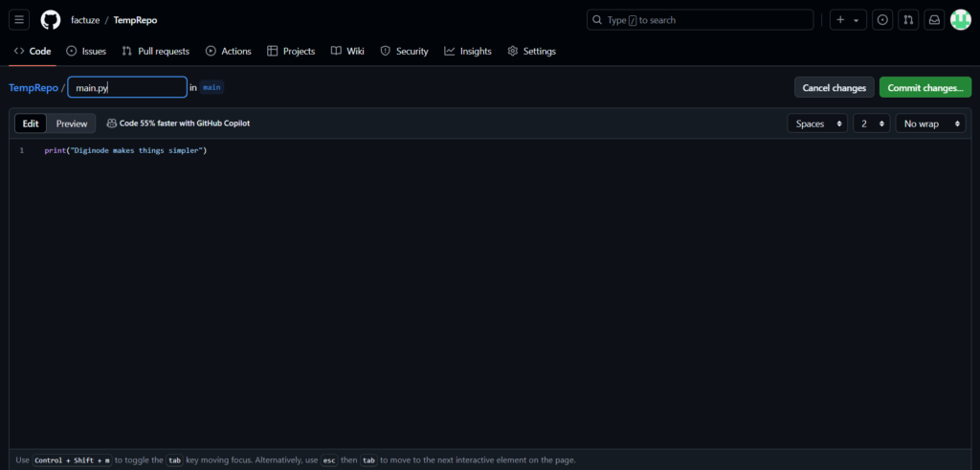Click the plus create-new icon
Image resolution: width=980 pixels, height=470 pixels.
coord(840,20)
